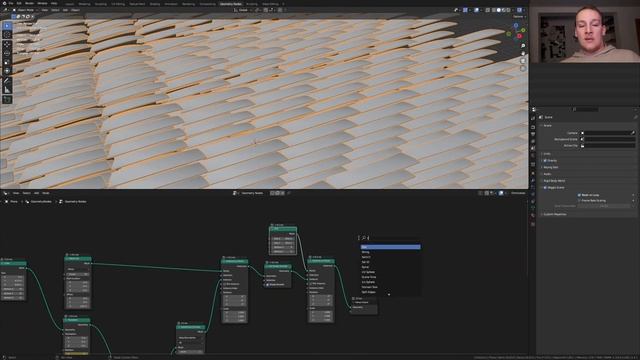This screenshot has height=360, width=640.
Task: Select the Rotate tool
Action: pos(7,53)
